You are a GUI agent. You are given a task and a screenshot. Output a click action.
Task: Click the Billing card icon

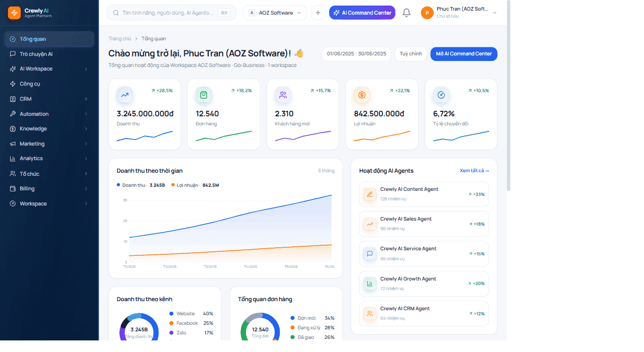(13, 189)
